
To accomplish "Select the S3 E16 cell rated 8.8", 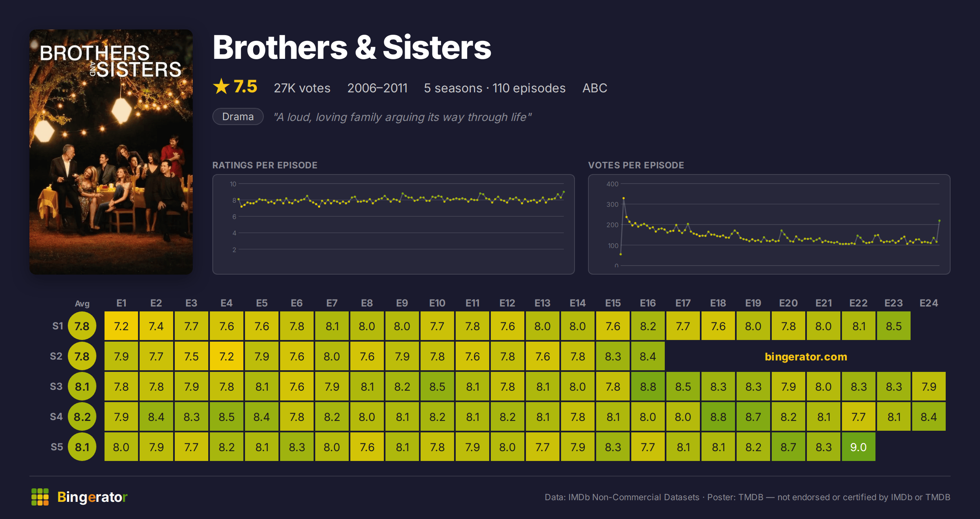I will [x=648, y=386].
